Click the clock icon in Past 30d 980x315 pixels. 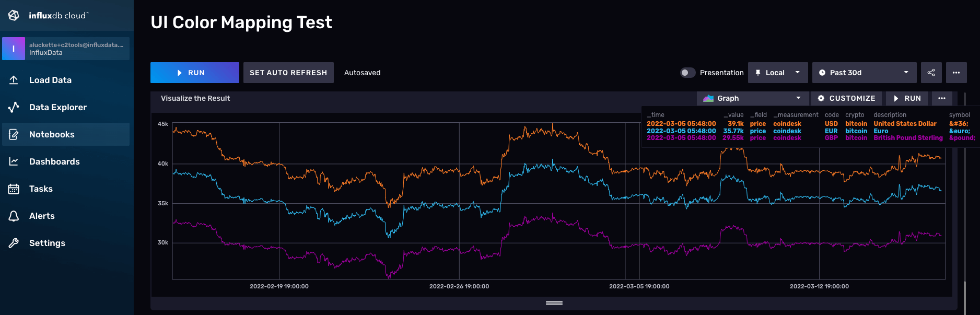pyautogui.click(x=822, y=73)
